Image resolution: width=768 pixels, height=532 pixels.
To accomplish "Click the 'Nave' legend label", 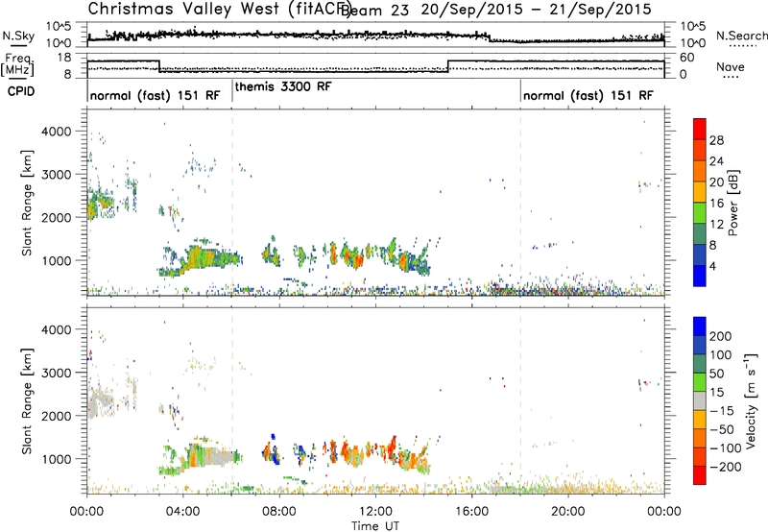I will (x=731, y=66).
